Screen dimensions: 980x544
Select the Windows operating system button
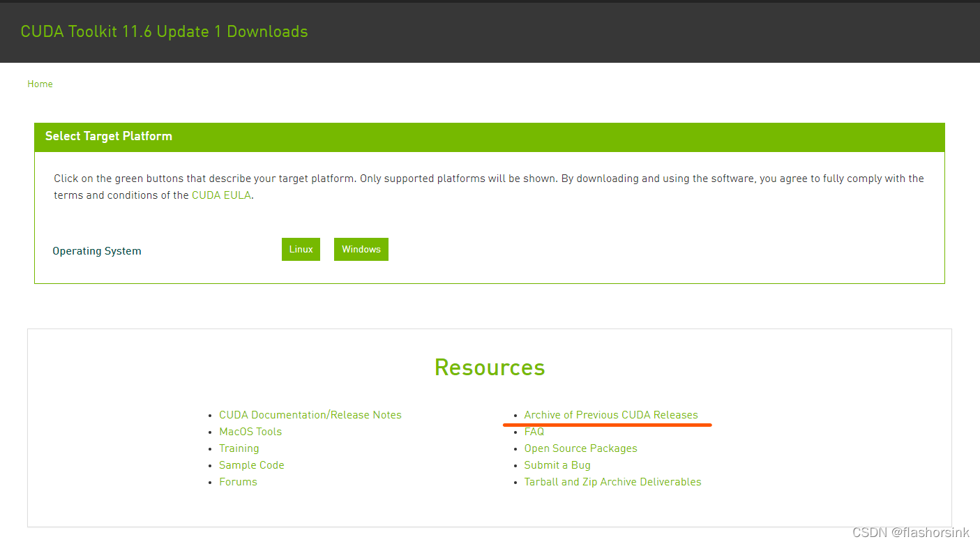[361, 249]
